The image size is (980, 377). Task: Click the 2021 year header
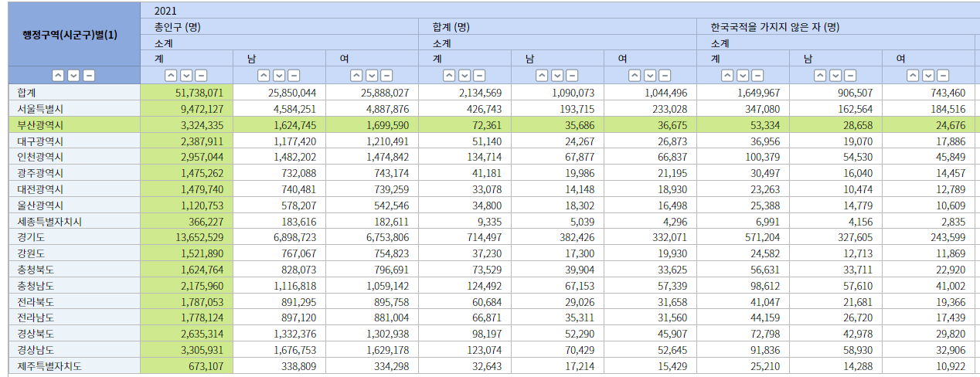(x=165, y=11)
